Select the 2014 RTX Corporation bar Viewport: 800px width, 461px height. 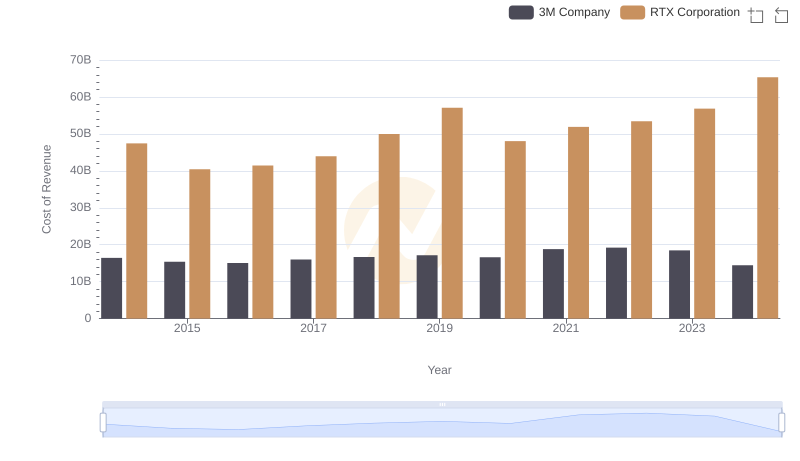137,230
